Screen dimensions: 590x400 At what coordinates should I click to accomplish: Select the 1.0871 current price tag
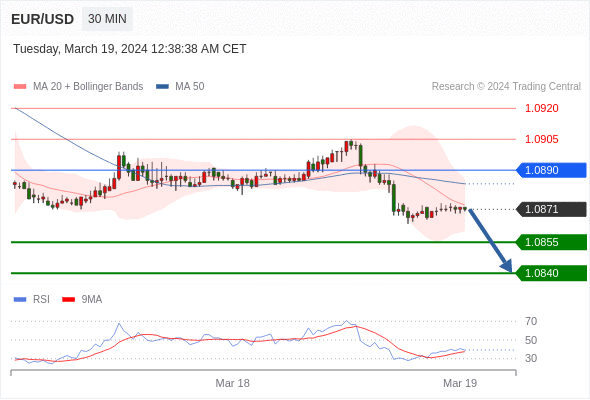click(x=551, y=209)
